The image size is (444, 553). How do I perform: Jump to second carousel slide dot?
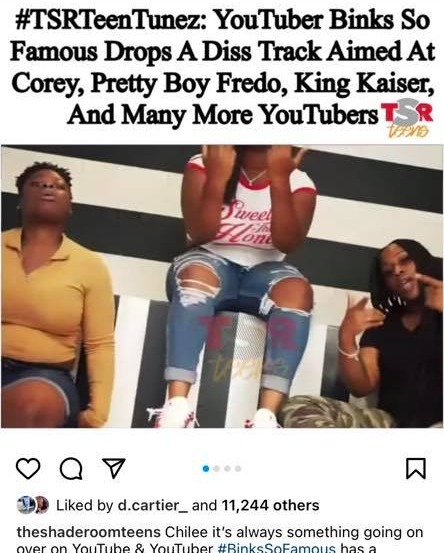pyautogui.click(x=217, y=468)
